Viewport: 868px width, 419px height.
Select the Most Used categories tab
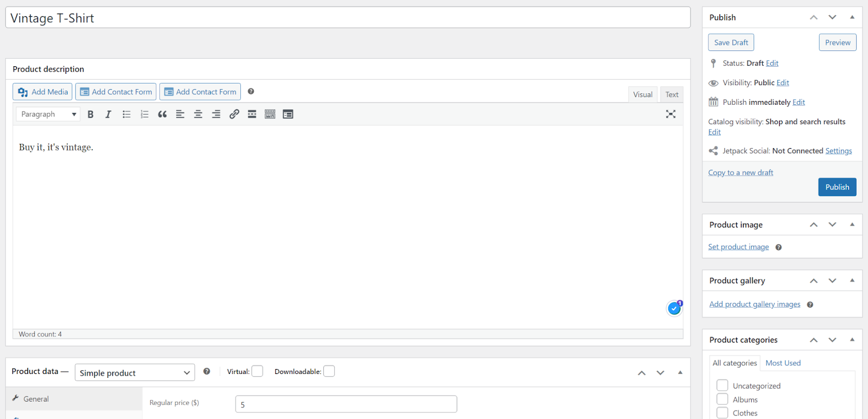click(783, 363)
